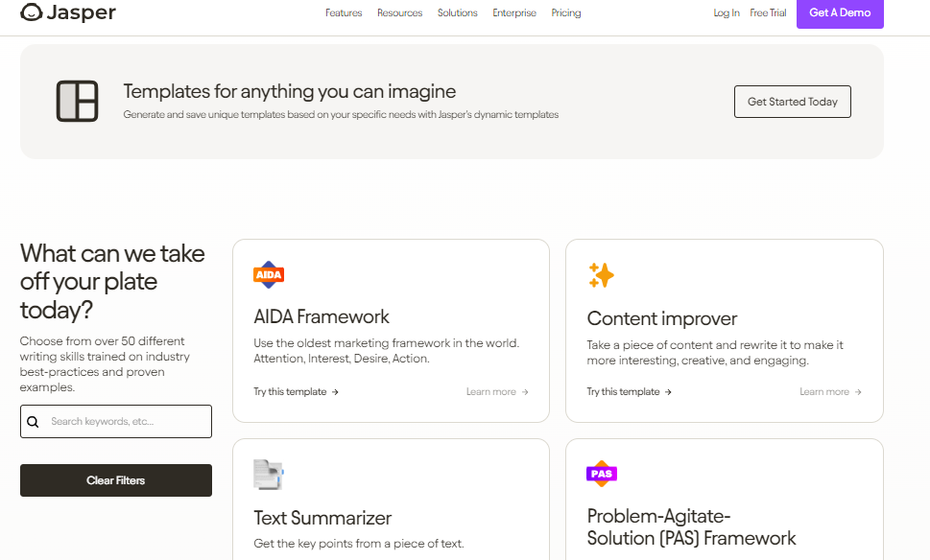Click the Problem-Agitate-Solution (PAS) Framework title
Viewport: 930px width, 560px height.
(x=692, y=526)
